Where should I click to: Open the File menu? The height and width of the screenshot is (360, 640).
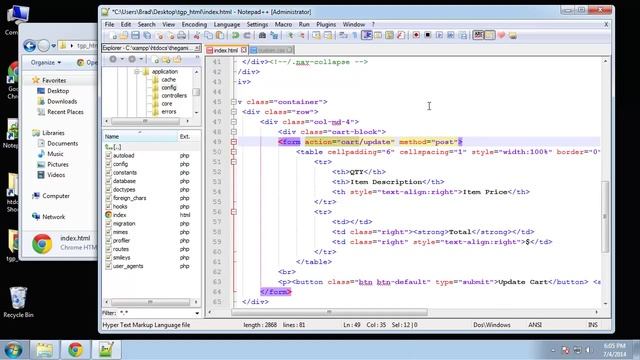click(x=109, y=24)
